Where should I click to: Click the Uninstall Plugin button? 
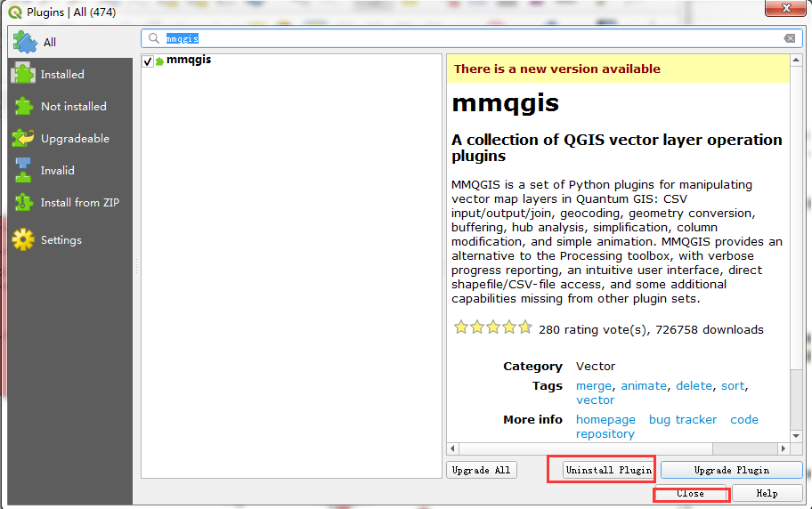[608, 470]
